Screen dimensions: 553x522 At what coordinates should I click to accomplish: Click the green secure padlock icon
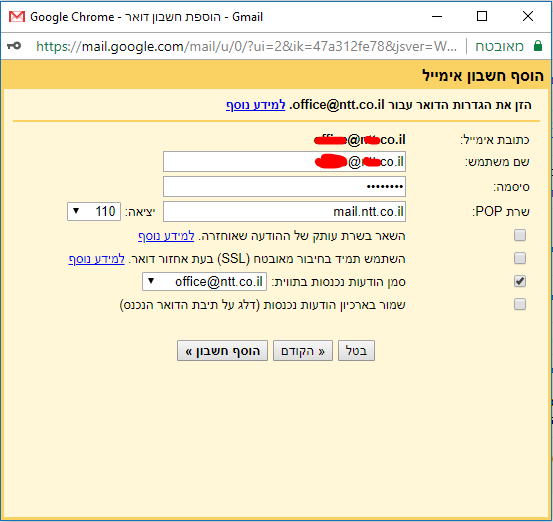[537, 46]
